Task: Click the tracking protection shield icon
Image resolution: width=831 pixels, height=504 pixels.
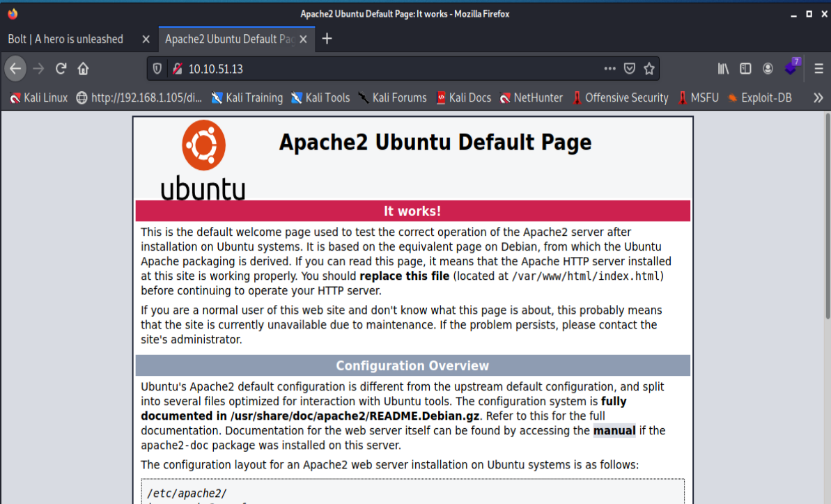Action: 157,68
